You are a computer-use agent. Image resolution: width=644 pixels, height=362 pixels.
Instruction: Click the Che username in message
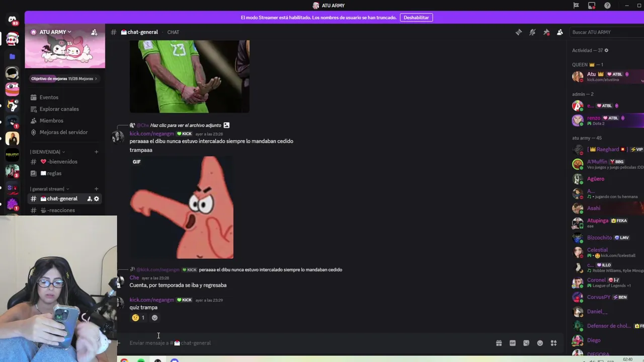134,278
